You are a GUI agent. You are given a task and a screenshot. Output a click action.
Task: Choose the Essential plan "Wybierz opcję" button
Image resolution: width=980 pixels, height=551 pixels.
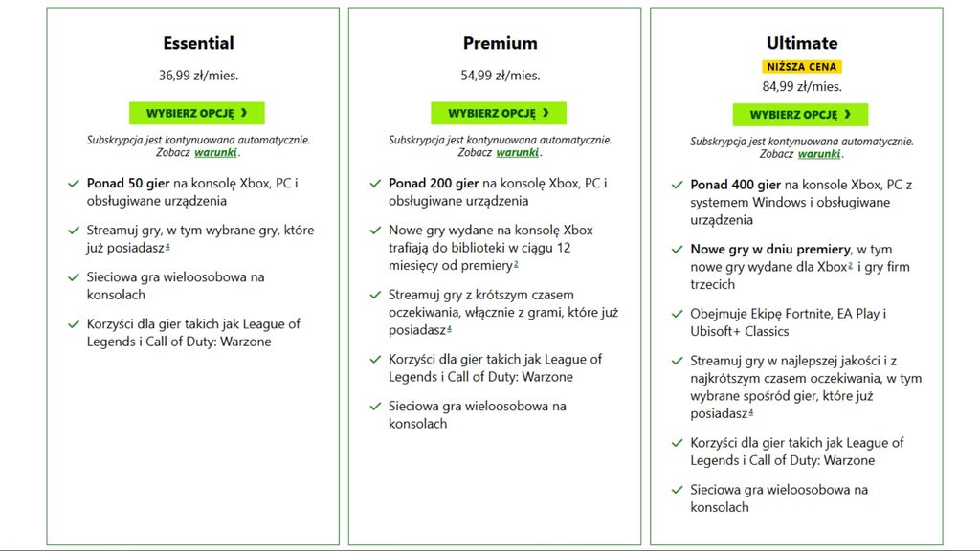196,113
